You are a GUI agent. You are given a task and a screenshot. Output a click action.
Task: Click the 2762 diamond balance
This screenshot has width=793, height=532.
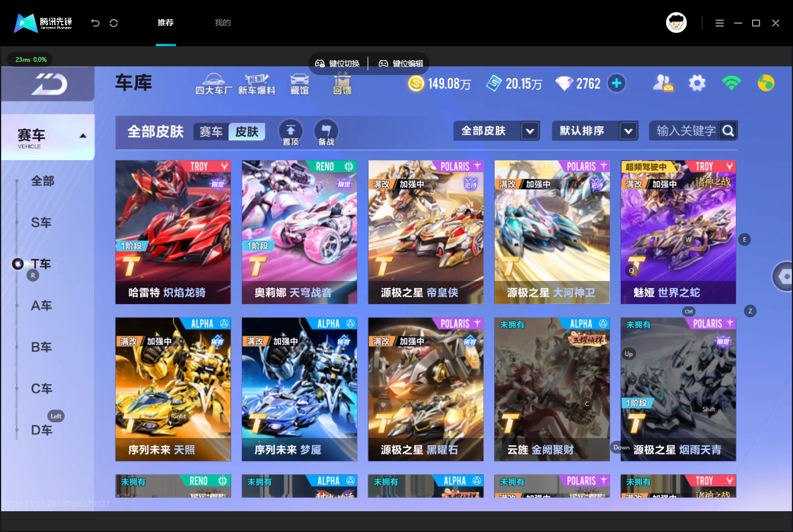click(588, 84)
